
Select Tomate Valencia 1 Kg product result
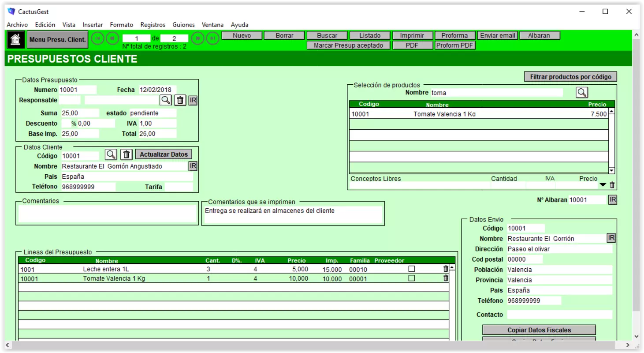479,114
